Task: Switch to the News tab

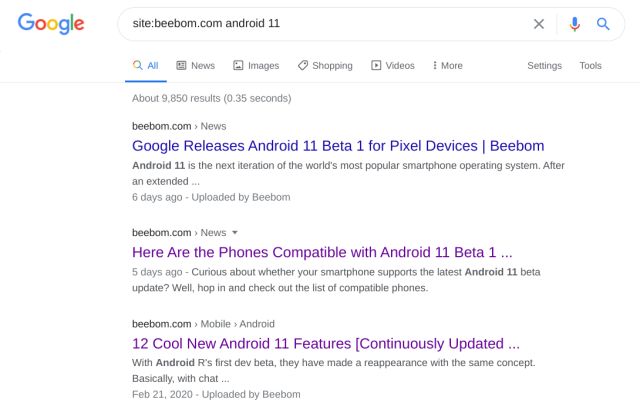Action: click(x=196, y=65)
